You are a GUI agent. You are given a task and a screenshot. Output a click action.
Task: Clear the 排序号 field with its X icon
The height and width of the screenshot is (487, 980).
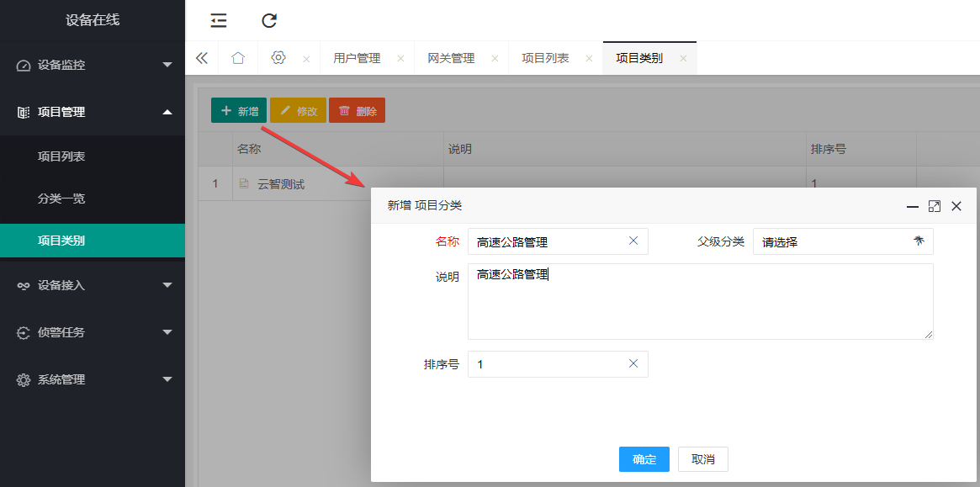[633, 363]
